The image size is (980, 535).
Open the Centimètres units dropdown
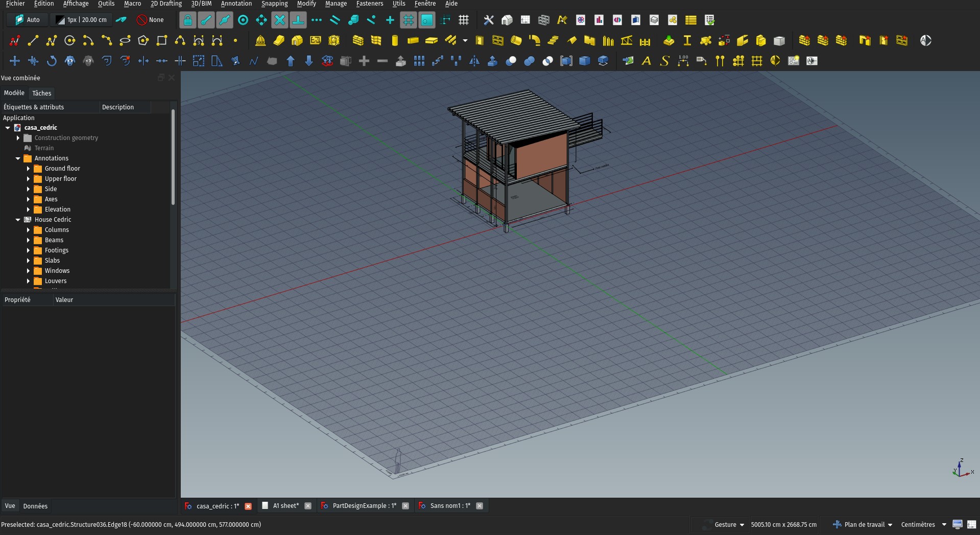(924, 524)
